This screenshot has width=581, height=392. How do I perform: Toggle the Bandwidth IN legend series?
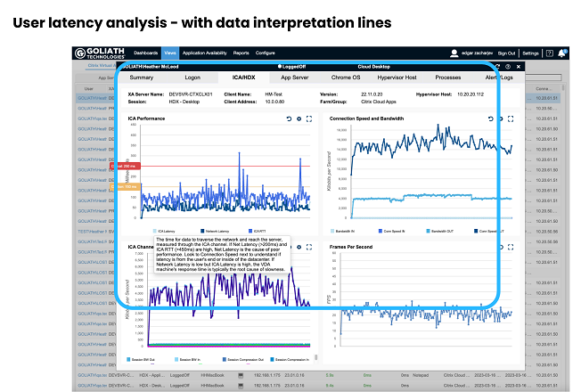pyautogui.click(x=343, y=232)
